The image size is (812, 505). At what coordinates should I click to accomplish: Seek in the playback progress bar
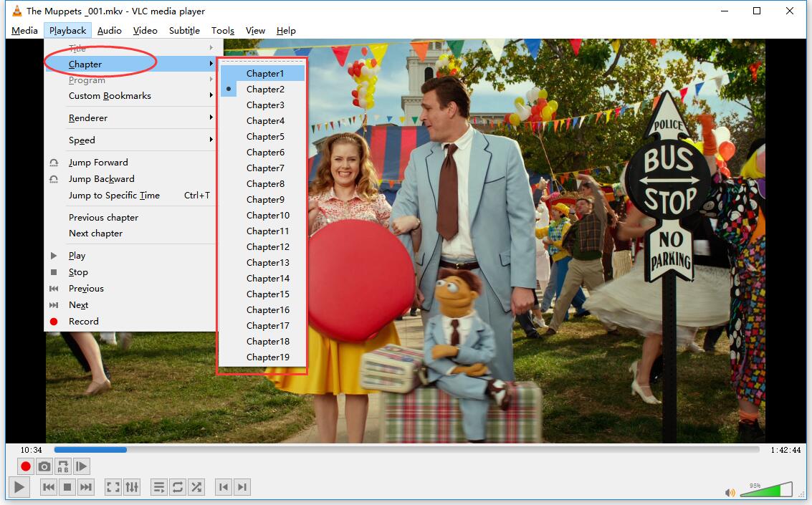(x=406, y=450)
